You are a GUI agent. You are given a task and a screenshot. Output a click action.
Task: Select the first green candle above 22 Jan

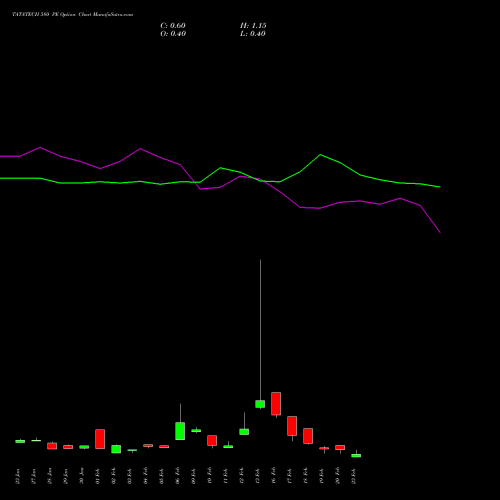(20, 441)
